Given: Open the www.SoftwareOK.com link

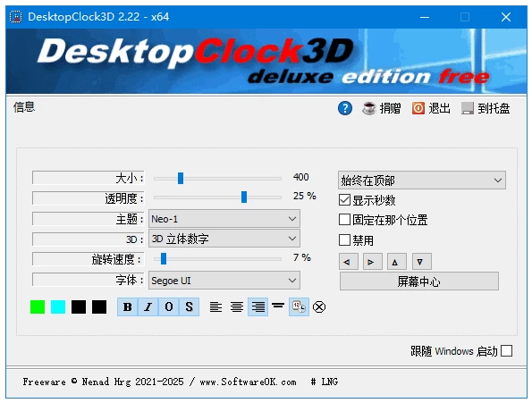Looking at the screenshot, I should (248, 382).
